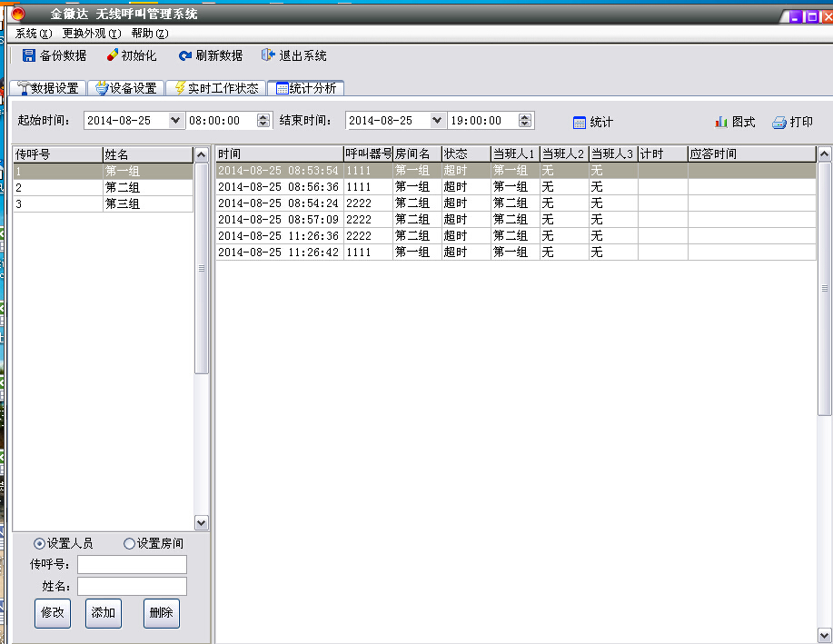Image resolution: width=833 pixels, height=644 pixels.
Task: Click the 姓名 input field
Action: point(133,586)
